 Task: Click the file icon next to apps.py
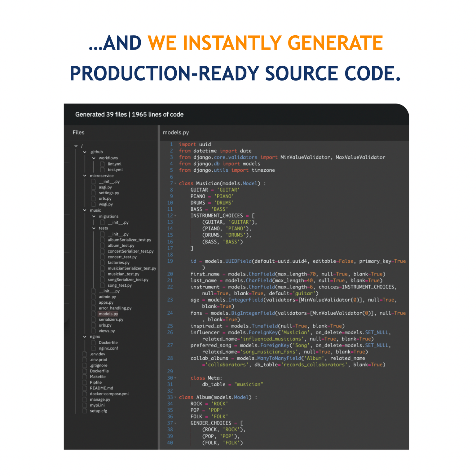click(x=93, y=302)
